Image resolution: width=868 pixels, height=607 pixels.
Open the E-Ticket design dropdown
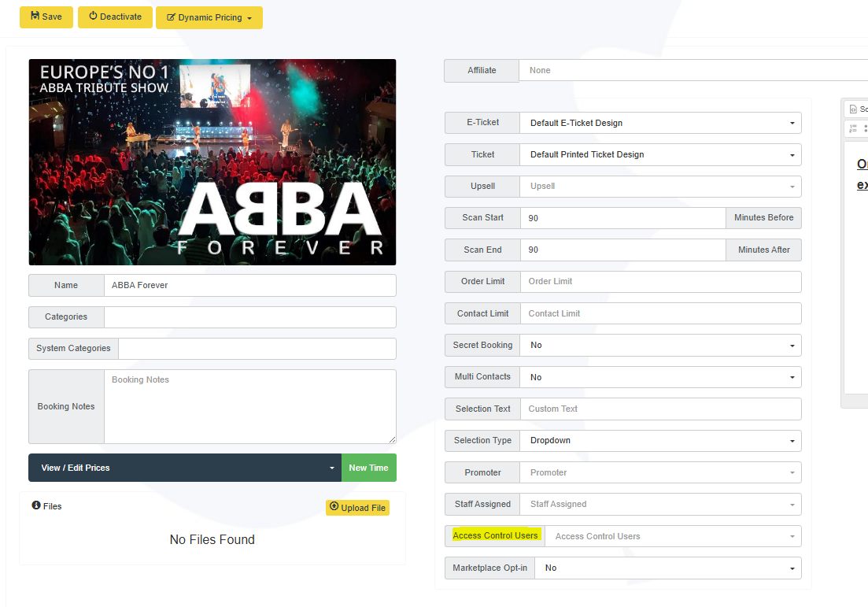click(659, 123)
